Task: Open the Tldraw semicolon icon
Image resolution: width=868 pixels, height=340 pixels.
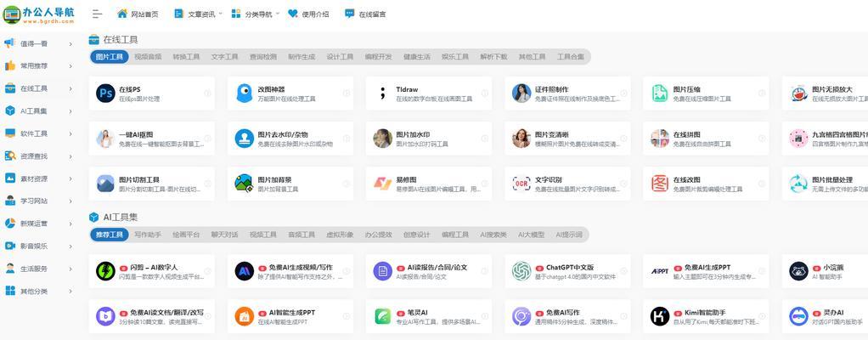Action: [382, 93]
